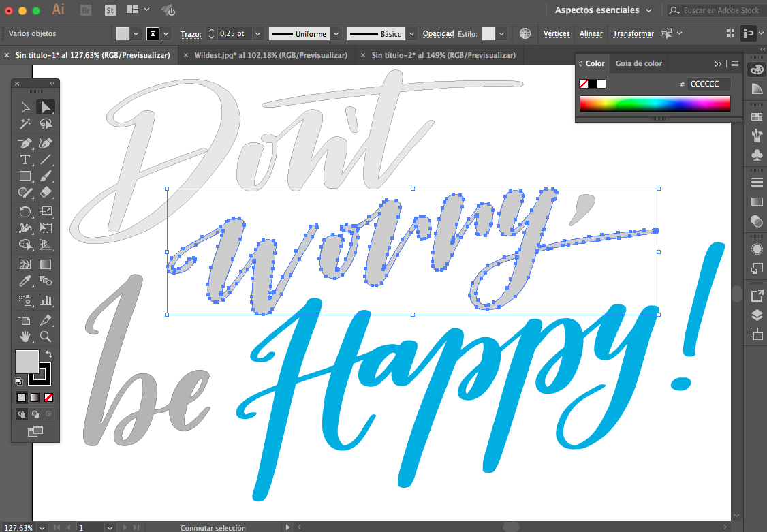Click the Transformar link
Image resolution: width=767 pixels, height=532 pixels.
tap(633, 33)
